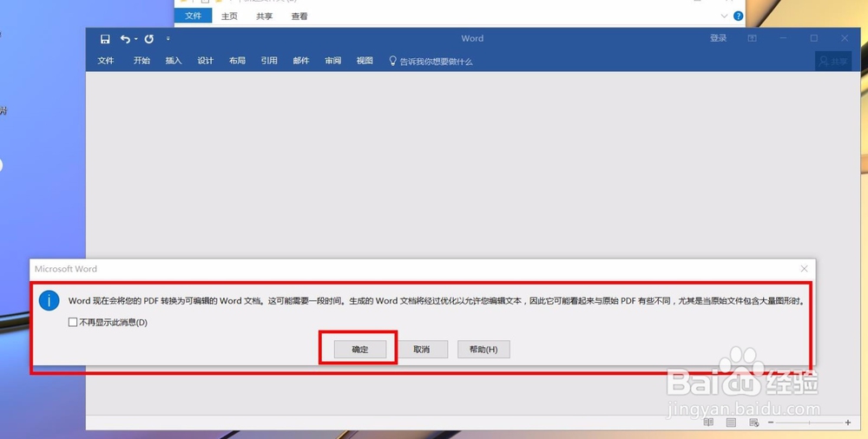The image size is (868, 439).
Task: Click the 共享 share button in Word
Action: click(833, 62)
